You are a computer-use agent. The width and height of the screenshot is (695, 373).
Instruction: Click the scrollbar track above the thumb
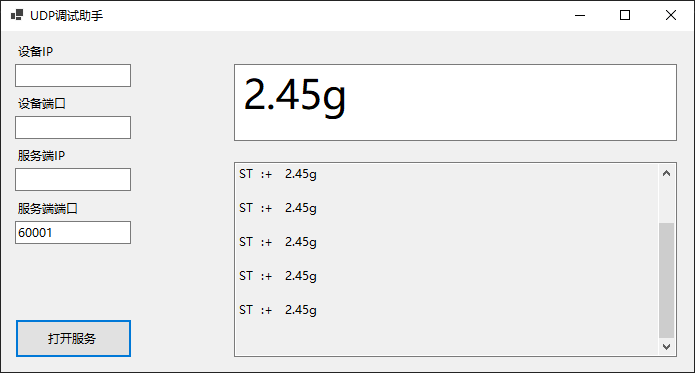tap(666, 202)
